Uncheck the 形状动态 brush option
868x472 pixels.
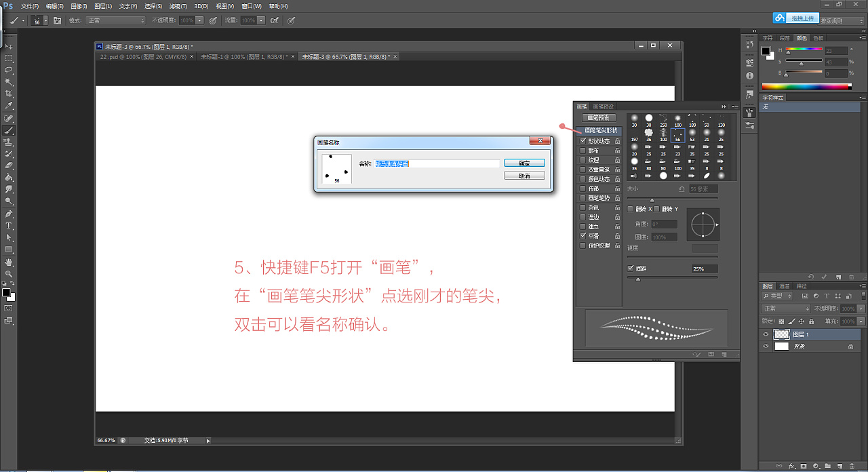pos(583,141)
